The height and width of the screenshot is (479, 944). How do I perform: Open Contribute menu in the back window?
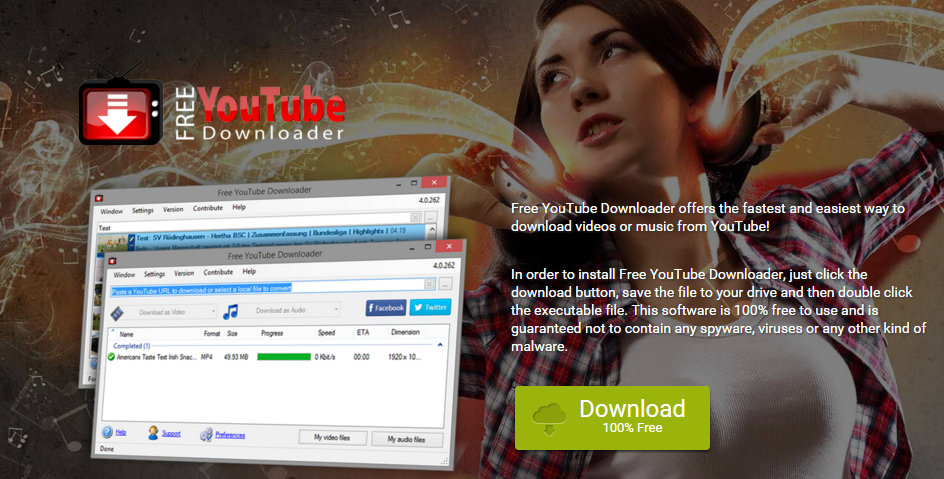[208, 208]
